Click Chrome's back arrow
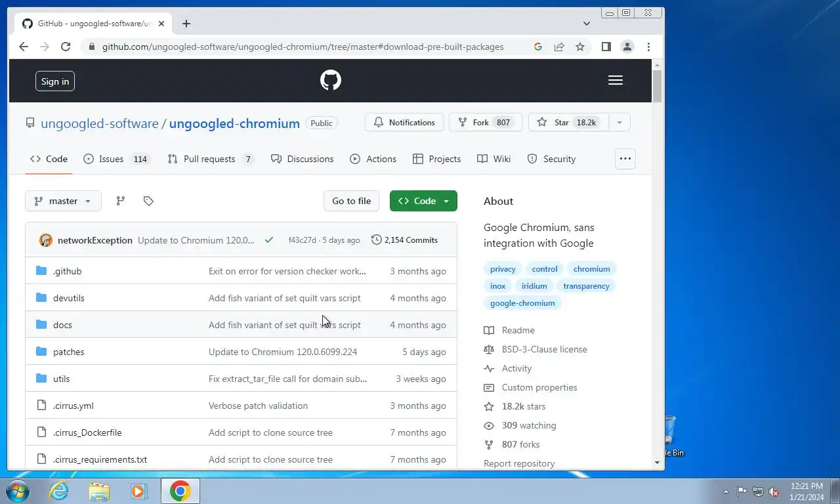Image resolution: width=840 pixels, height=504 pixels. point(24,47)
